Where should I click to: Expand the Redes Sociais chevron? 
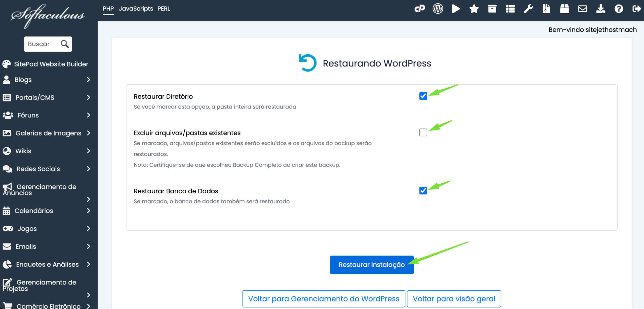[x=89, y=169]
